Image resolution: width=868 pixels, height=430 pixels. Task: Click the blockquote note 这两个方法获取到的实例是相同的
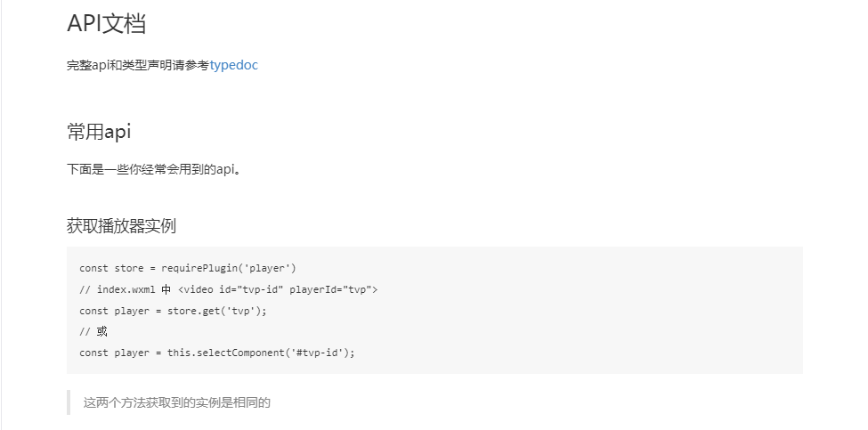tap(176, 403)
